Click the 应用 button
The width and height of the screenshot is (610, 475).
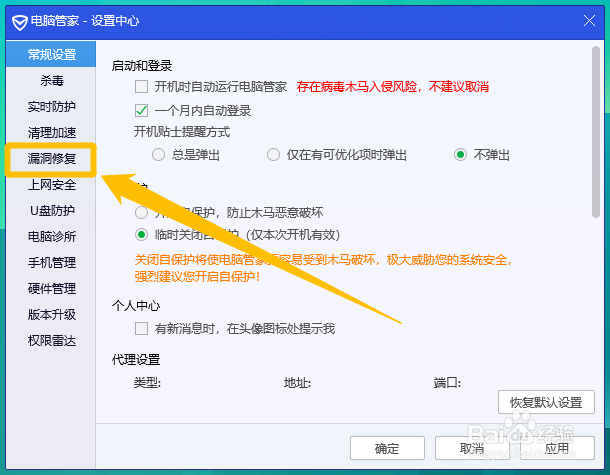coord(557,448)
